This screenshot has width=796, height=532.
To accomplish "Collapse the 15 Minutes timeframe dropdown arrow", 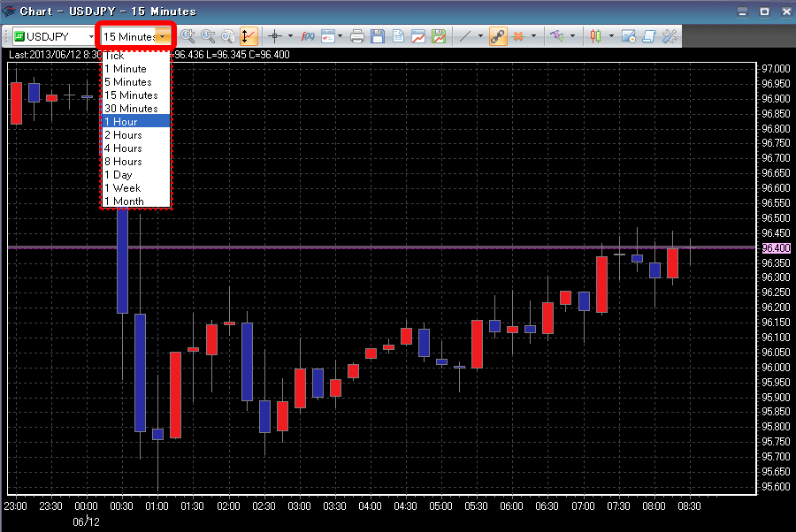I will point(163,36).
